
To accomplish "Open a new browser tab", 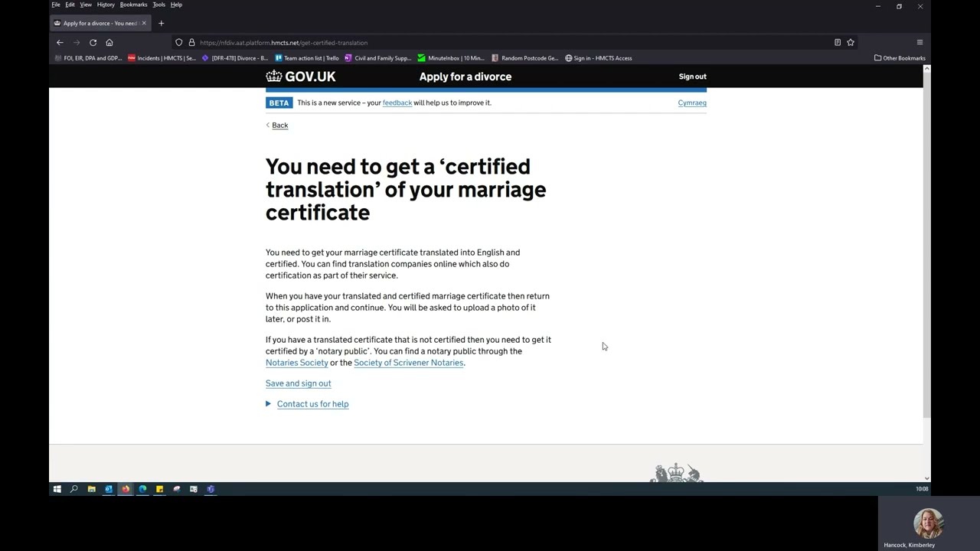I will point(161,23).
